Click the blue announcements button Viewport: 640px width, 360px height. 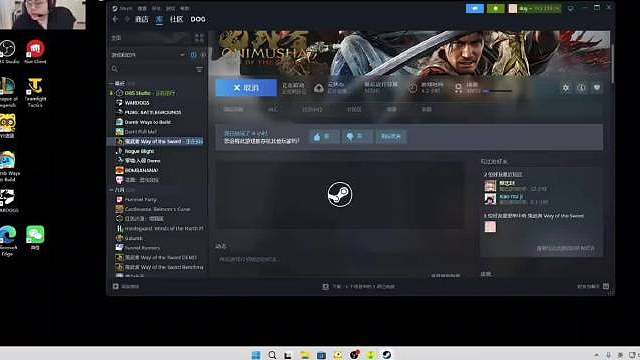(x=475, y=8)
